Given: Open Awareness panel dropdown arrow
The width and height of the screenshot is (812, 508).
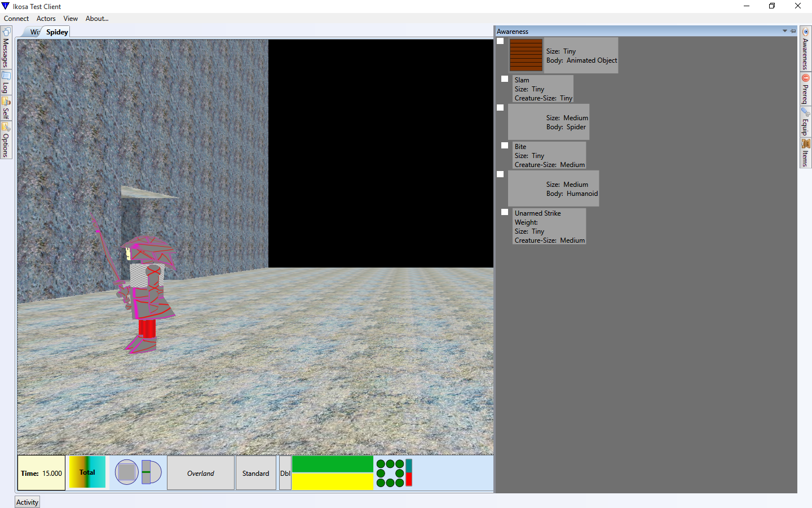Looking at the screenshot, I should point(784,31).
